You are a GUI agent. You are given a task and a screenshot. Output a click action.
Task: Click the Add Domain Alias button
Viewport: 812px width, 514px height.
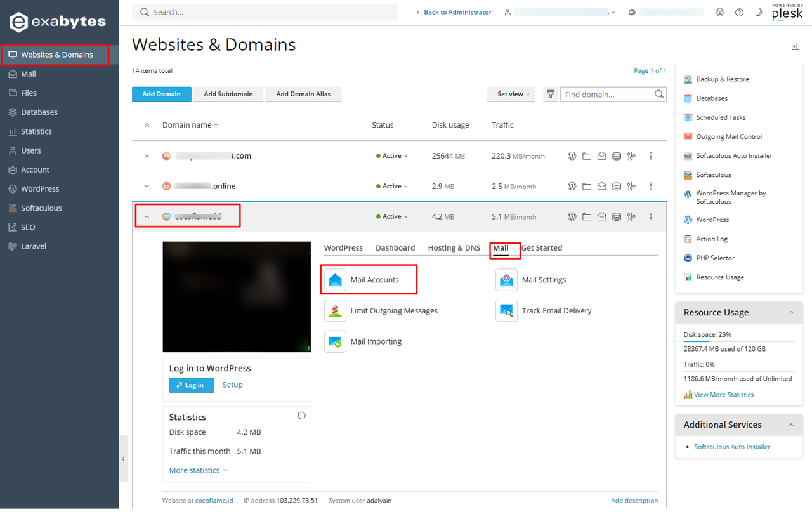(303, 94)
